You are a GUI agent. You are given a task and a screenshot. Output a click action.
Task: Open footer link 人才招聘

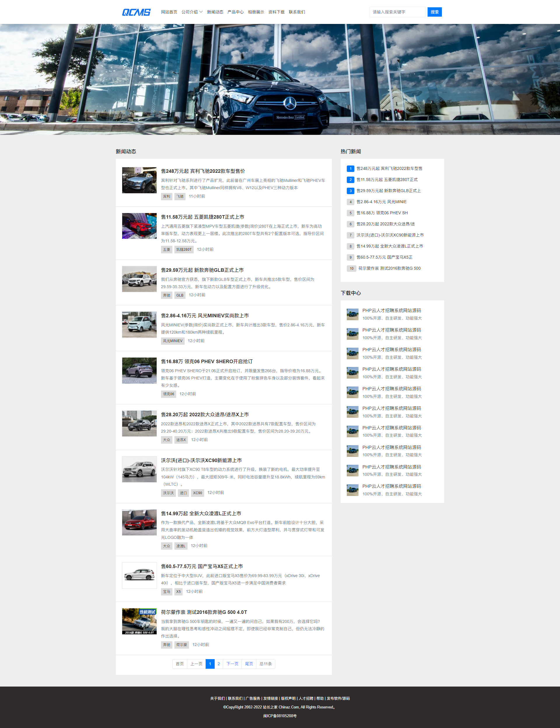pyautogui.click(x=306, y=698)
